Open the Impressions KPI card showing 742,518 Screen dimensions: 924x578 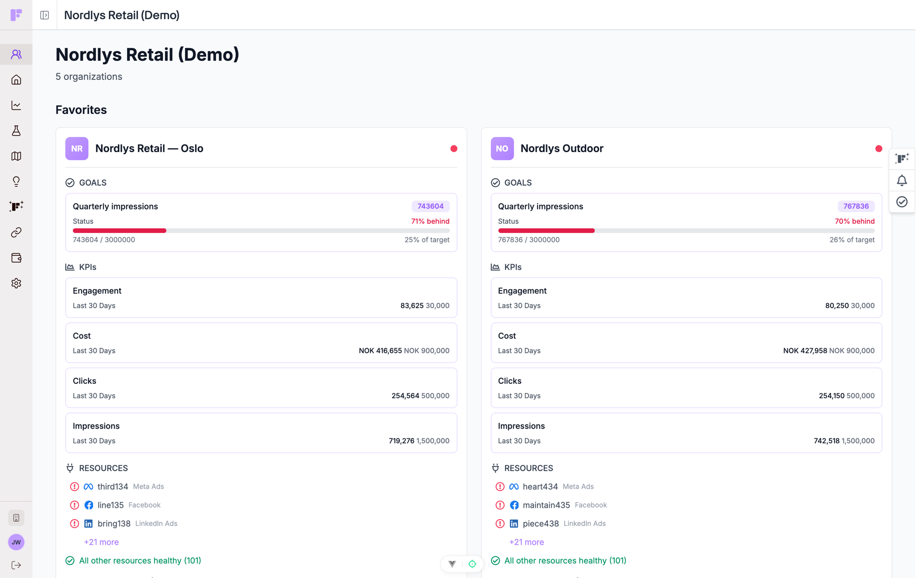click(686, 433)
